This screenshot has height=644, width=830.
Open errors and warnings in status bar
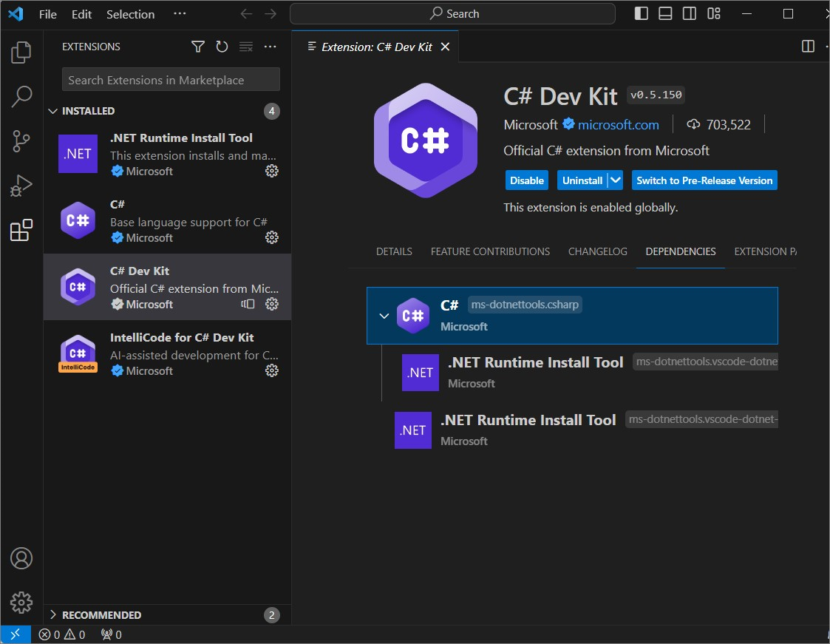62,634
